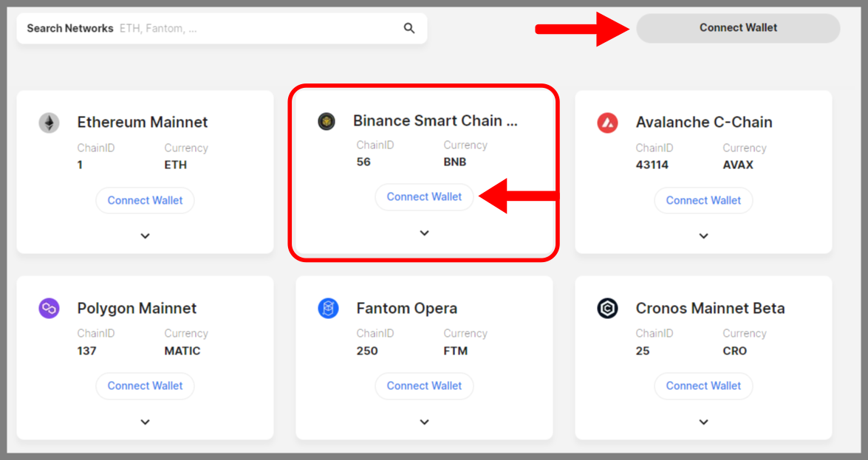
Task: Click the Binance Smart Chain logo icon
Action: coord(327,121)
